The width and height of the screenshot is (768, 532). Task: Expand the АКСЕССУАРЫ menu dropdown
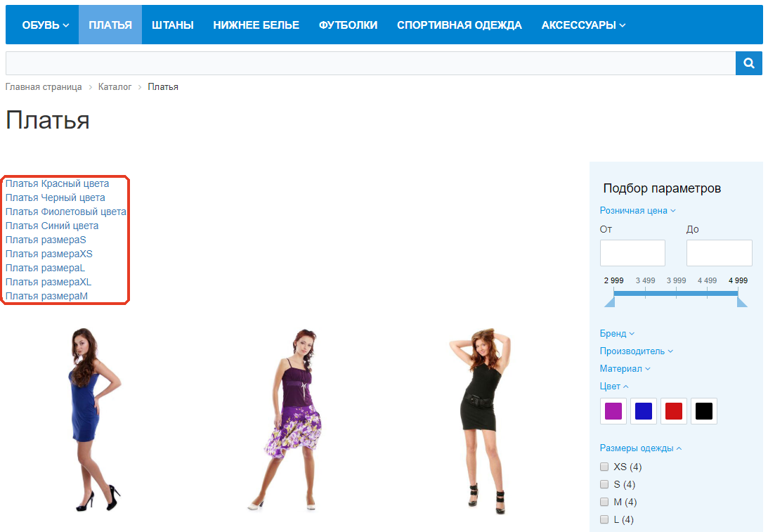583,25
